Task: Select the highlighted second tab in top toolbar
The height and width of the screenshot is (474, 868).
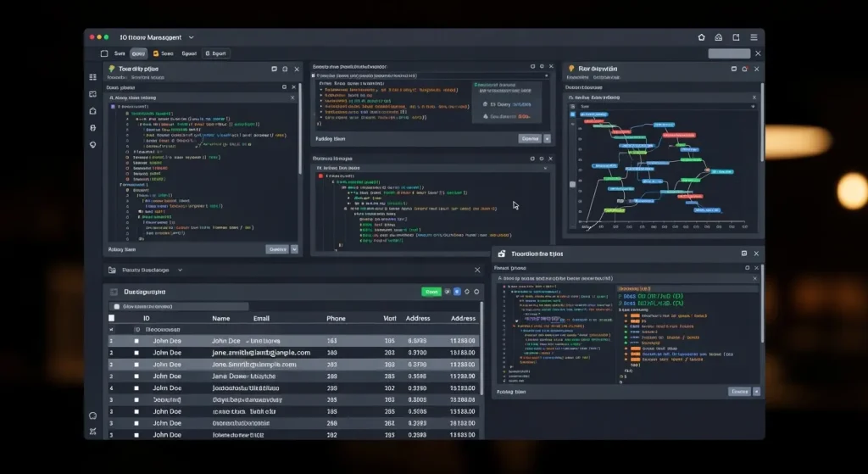Action: coord(138,53)
